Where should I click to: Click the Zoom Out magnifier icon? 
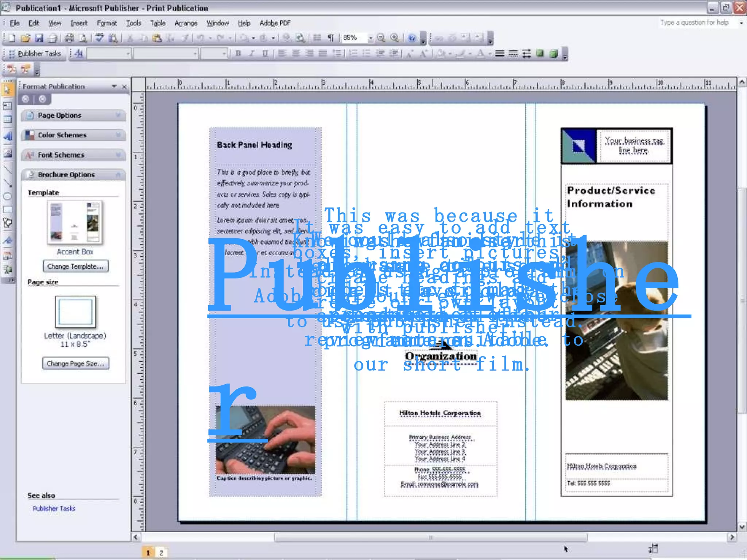tap(381, 38)
